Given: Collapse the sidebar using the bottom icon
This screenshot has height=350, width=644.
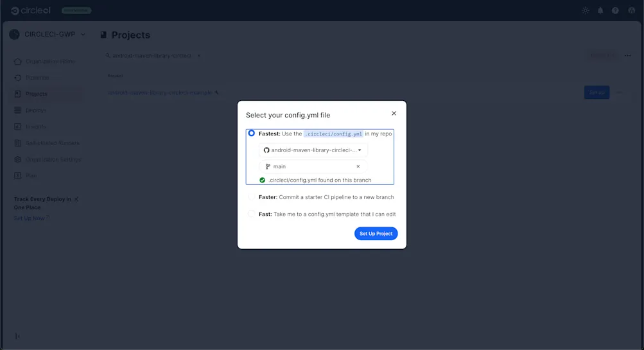Looking at the screenshot, I should [18, 336].
